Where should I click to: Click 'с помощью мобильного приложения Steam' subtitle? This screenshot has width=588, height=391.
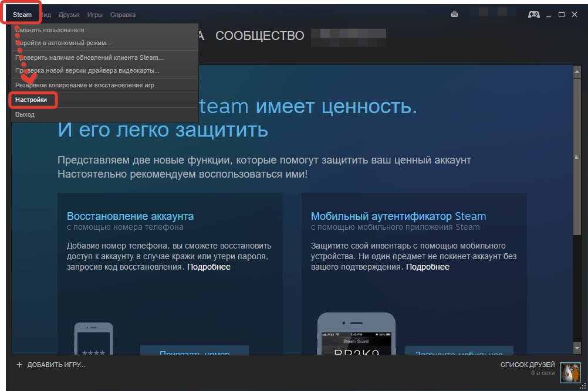coord(396,227)
